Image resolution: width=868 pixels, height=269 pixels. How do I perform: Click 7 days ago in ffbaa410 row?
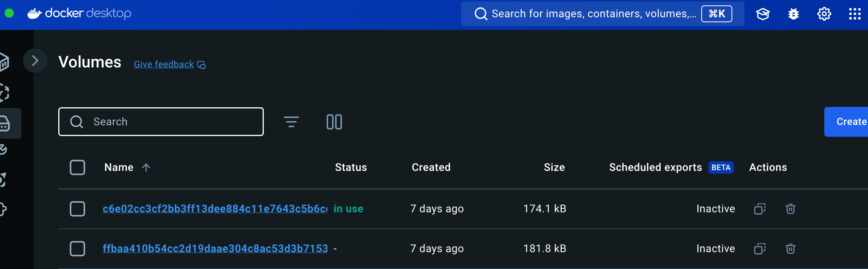click(437, 249)
